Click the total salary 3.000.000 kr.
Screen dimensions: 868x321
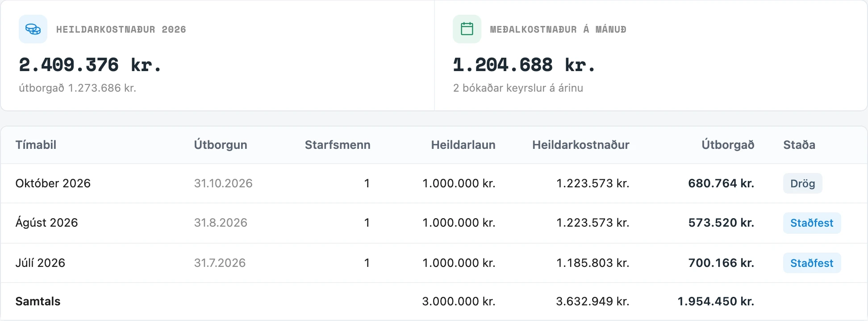459,301
